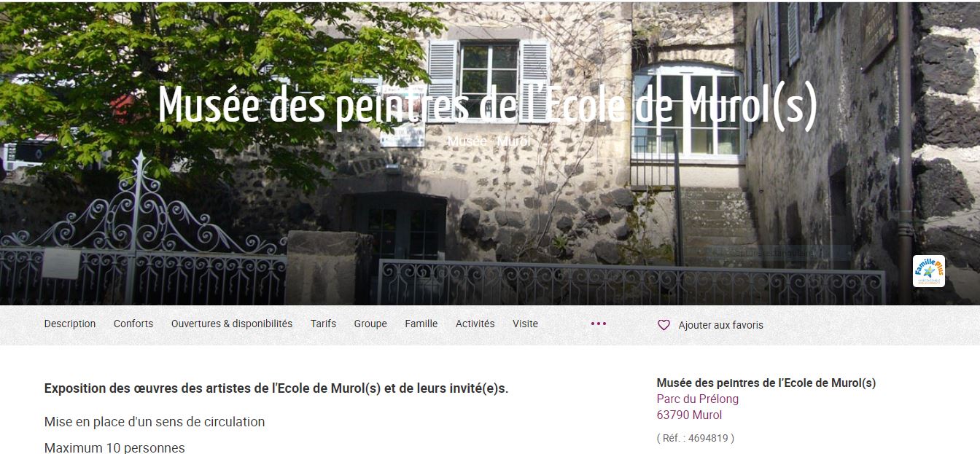The width and height of the screenshot is (980, 454).
Task: Open Ouvertures & disponibilités section
Action: coord(232,324)
